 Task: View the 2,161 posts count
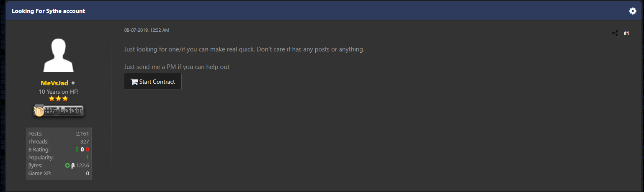[82, 134]
